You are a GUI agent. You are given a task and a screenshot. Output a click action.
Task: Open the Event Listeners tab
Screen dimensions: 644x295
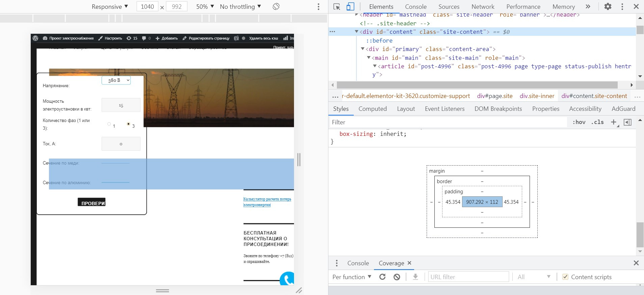[x=445, y=108]
